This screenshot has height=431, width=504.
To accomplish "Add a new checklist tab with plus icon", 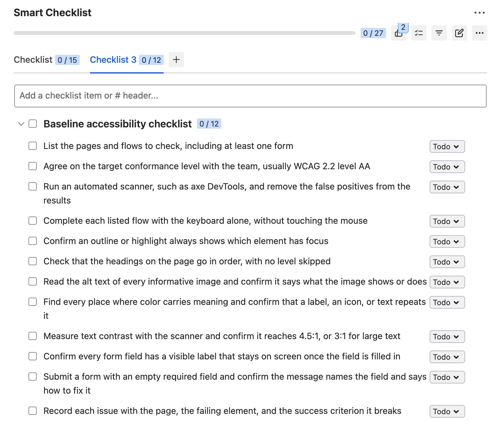I will 176,60.
